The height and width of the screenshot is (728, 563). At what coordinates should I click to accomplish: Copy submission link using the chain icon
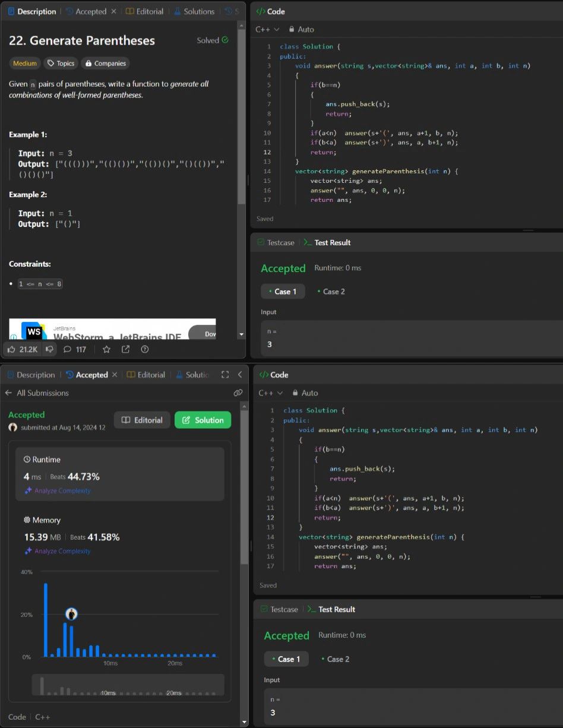[x=238, y=393]
